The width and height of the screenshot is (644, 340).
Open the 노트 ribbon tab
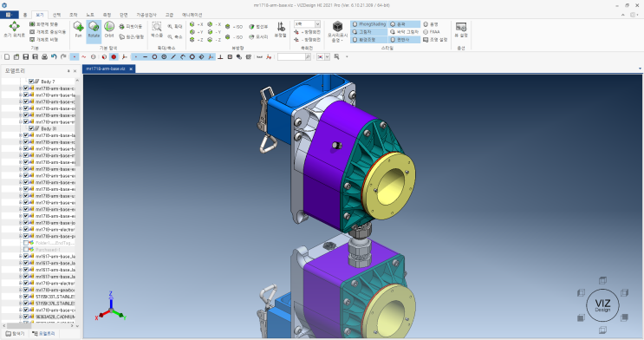(90, 15)
